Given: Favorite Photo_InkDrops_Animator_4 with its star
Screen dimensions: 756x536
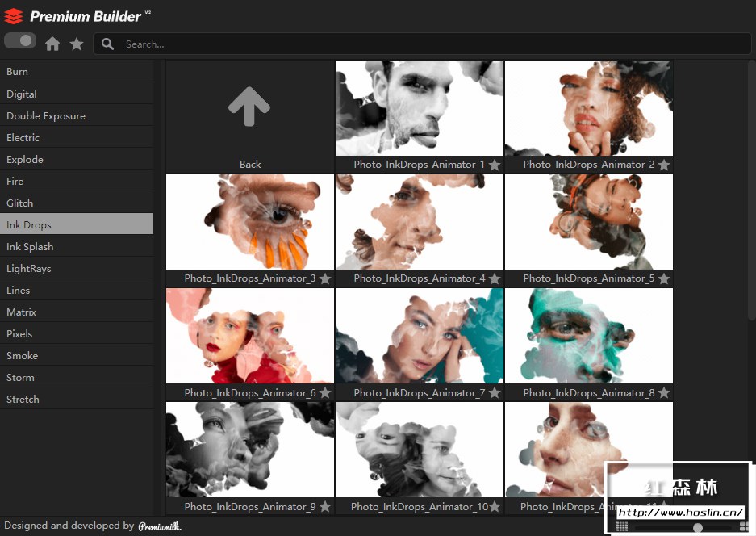Looking at the screenshot, I should tap(495, 278).
